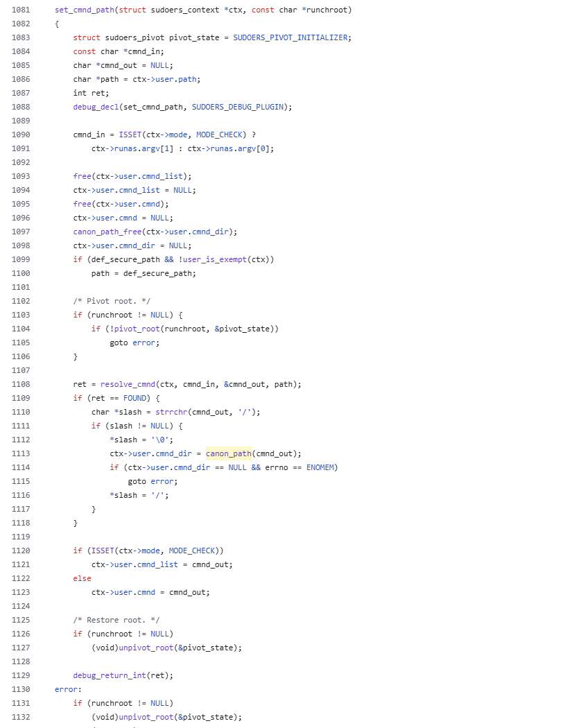This screenshot has width=583, height=728.
Task: Click the user_is_exempt function call
Action: (x=215, y=259)
